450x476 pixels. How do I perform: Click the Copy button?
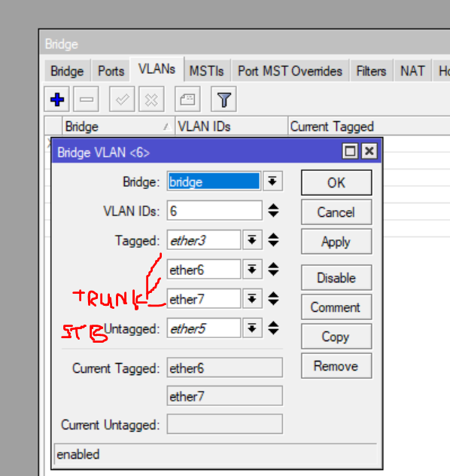point(336,337)
